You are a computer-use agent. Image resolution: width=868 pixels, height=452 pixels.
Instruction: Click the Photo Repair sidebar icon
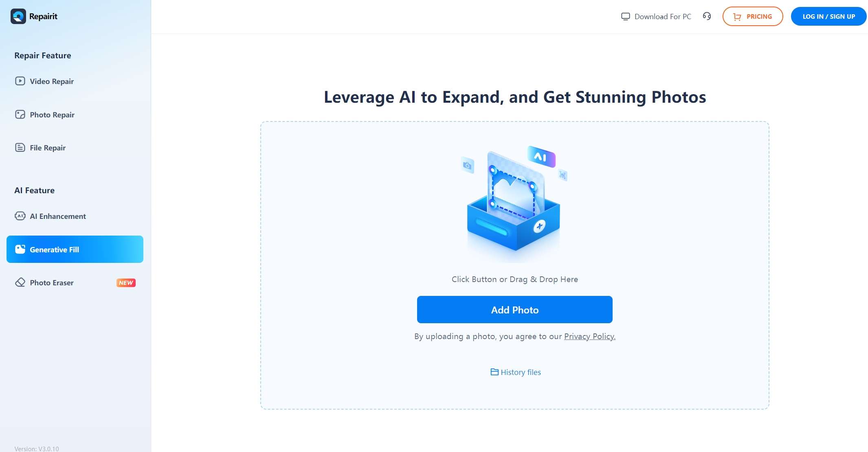pos(19,114)
